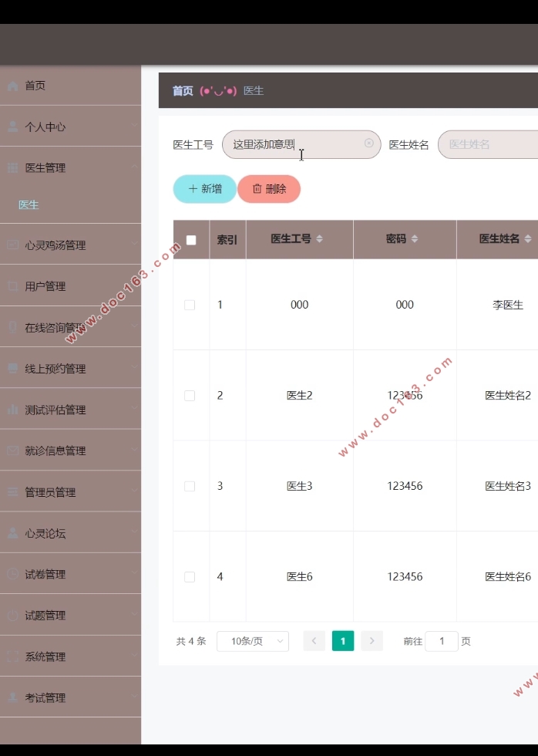The height and width of the screenshot is (756, 538).
Task: Click the clock icon beside 试卷管理
Action: (x=13, y=574)
